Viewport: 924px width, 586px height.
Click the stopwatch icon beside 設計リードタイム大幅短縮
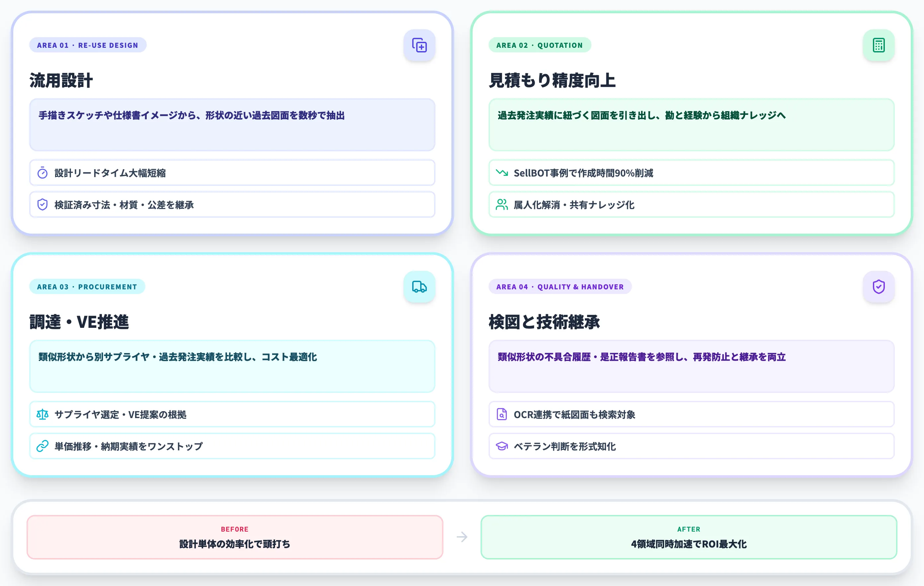click(42, 173)
